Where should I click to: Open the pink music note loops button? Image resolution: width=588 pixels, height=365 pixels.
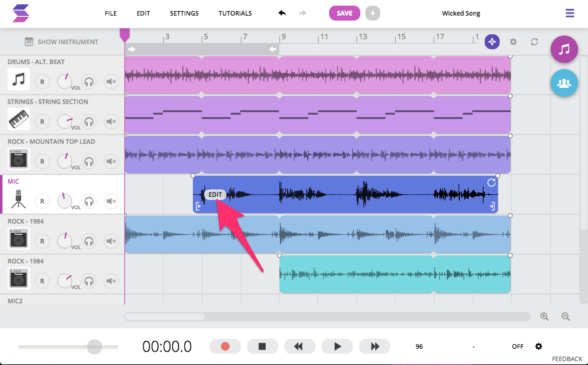564,49
